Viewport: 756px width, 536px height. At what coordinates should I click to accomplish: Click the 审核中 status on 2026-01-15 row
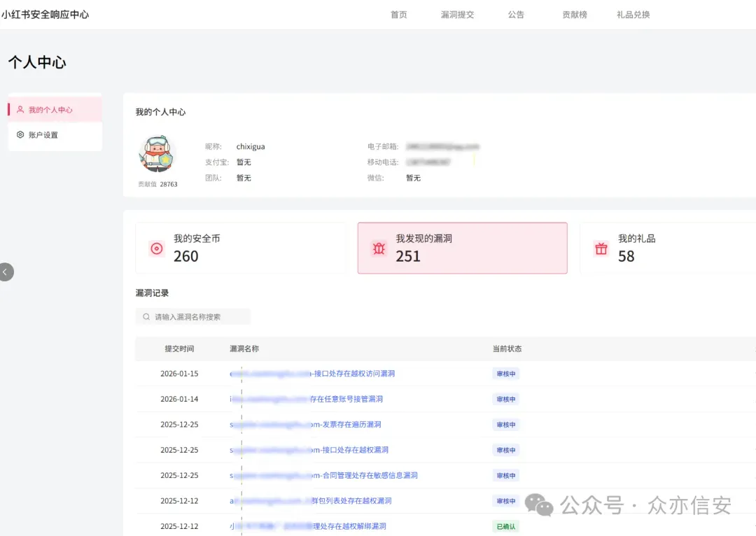[506, 374]
